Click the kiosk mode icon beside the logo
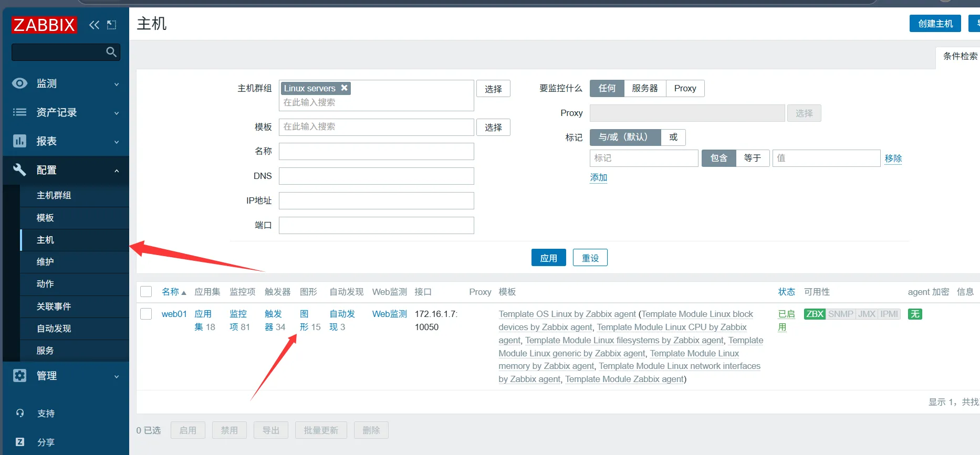 click(111, 25)
